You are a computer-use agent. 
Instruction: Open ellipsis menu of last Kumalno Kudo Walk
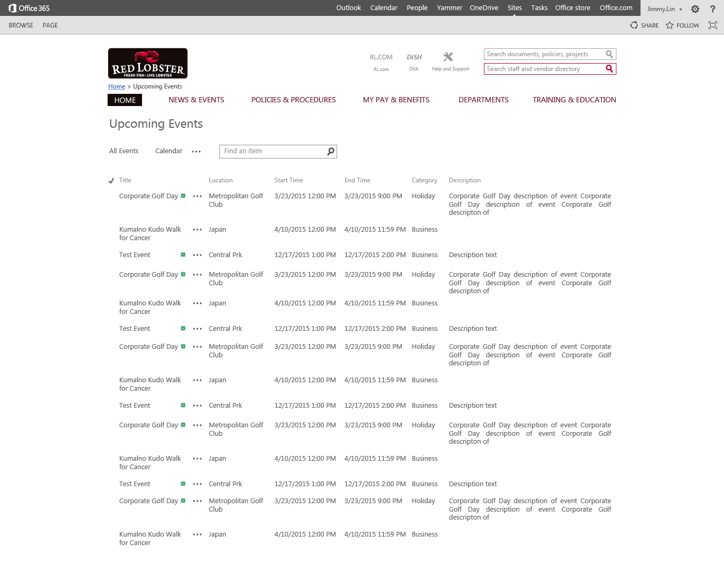197,534
